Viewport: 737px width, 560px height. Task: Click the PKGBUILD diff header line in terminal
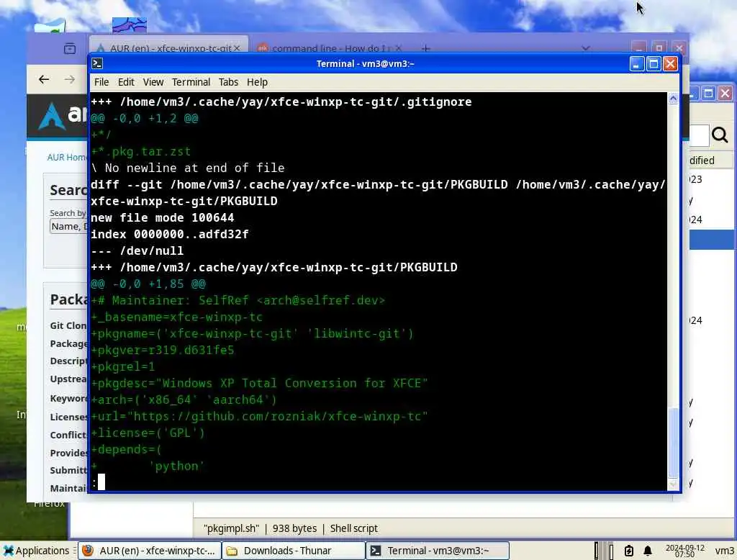pos(377,193)
